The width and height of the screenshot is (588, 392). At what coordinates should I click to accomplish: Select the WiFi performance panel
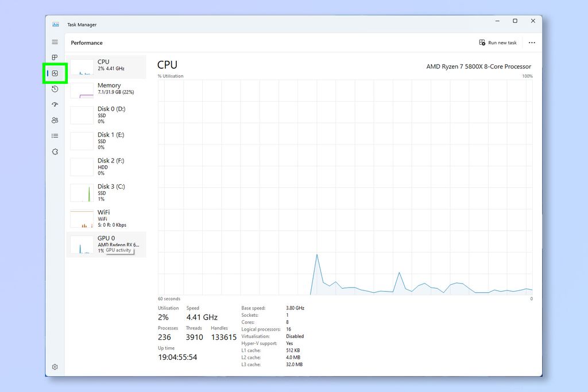(x=106, y=218)
